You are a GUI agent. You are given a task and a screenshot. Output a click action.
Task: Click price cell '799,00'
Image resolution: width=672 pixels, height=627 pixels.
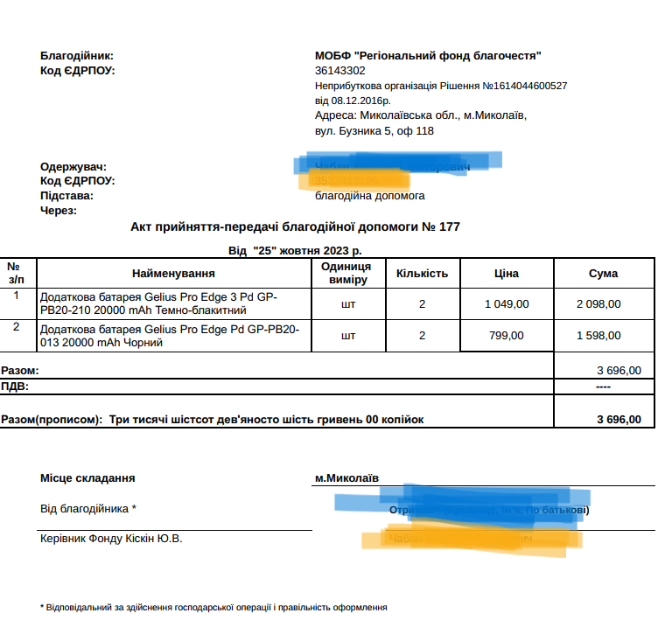pyautogui.click(x=506, y=336)
